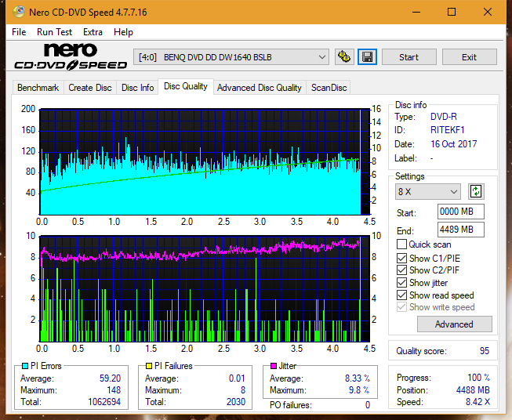Open the Help menu
Viewport: 512px width, 420px height.
point(123,32)
